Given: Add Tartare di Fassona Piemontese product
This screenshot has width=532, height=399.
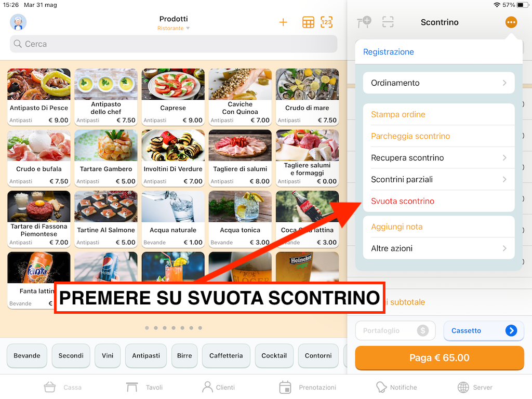Looking at the screenshot, I should 38,219.
